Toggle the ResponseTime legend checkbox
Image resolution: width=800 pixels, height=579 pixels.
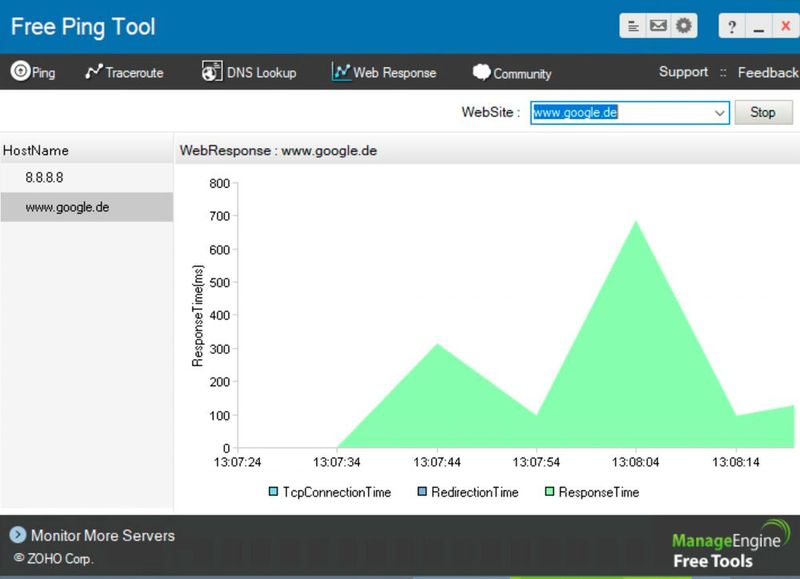click(547, 491)
